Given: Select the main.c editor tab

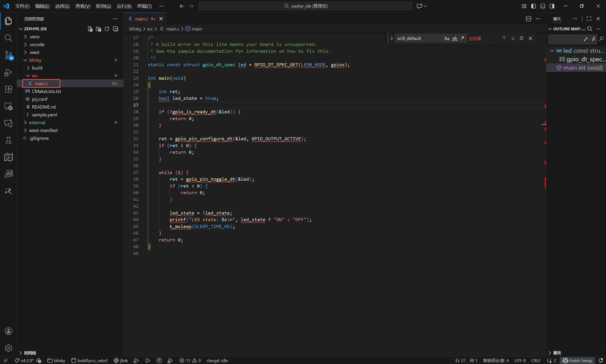Looking at the screenshot, I should pos(145,19).
